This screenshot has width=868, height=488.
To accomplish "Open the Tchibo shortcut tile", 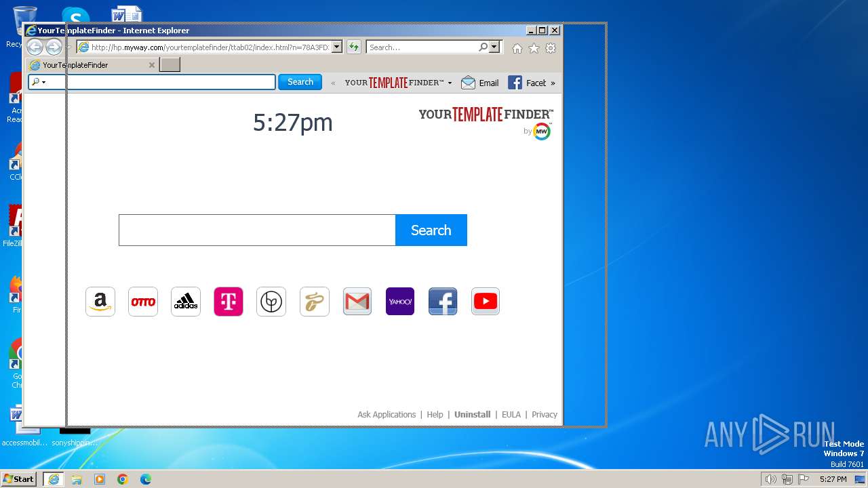I will coord(315,302).
